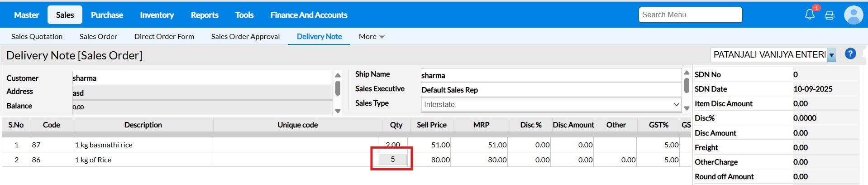Open the Inventory menu

click(x=157, y=15)
